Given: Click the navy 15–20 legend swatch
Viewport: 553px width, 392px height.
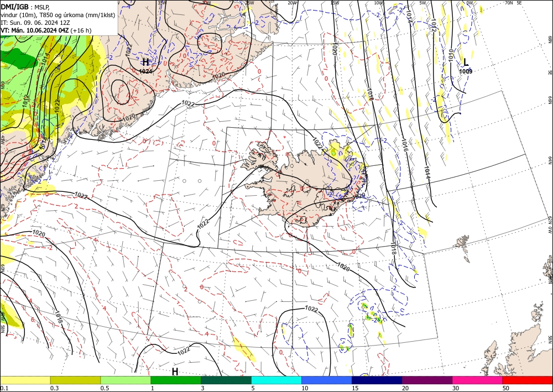Looking at the screenshot, I should click(377, 380).
